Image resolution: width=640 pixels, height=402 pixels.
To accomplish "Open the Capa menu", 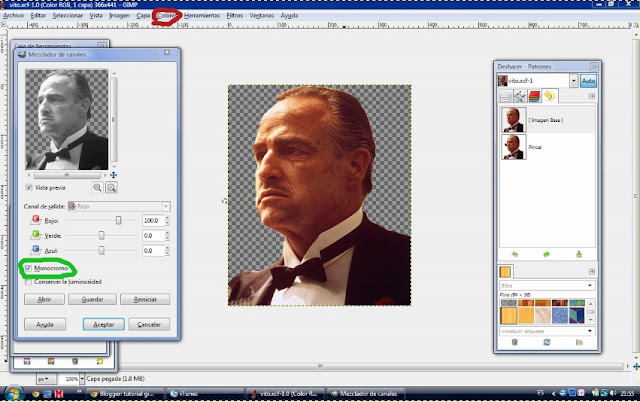I will tap(143, 16).
